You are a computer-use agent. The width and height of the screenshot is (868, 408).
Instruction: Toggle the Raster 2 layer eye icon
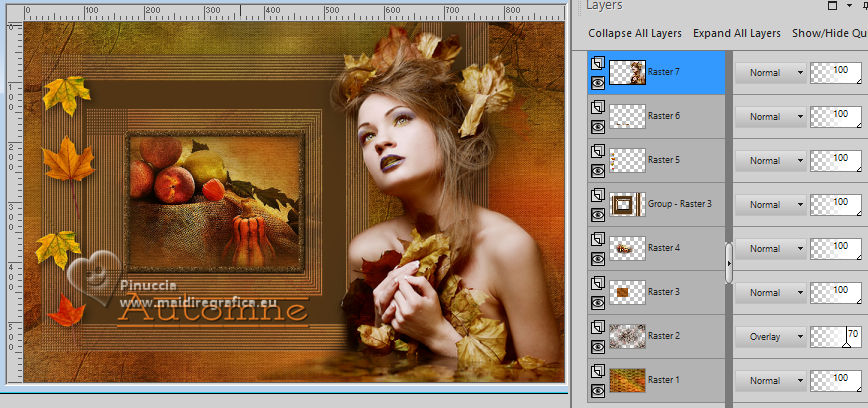(x=597, y=347)
